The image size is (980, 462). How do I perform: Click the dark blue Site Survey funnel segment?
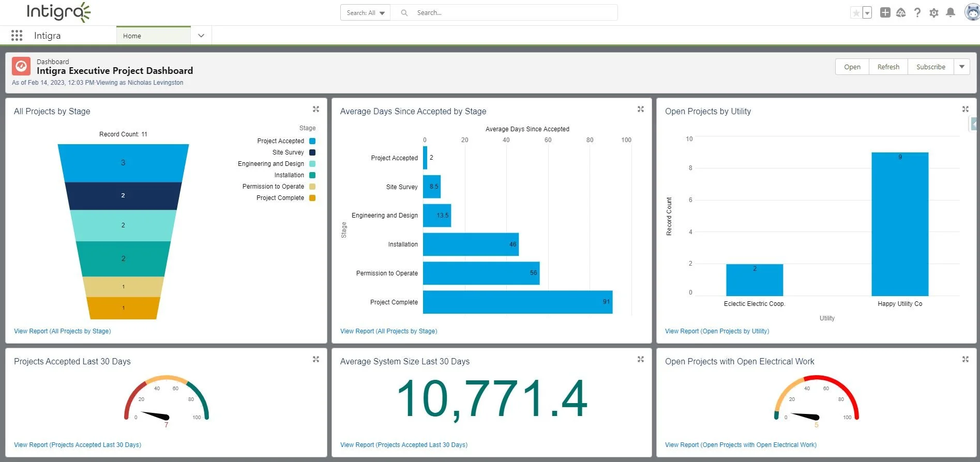click(x=123, y=196)
